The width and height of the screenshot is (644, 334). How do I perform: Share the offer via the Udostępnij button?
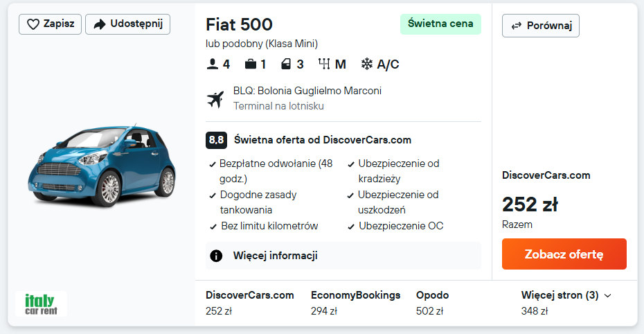[127, 24]
